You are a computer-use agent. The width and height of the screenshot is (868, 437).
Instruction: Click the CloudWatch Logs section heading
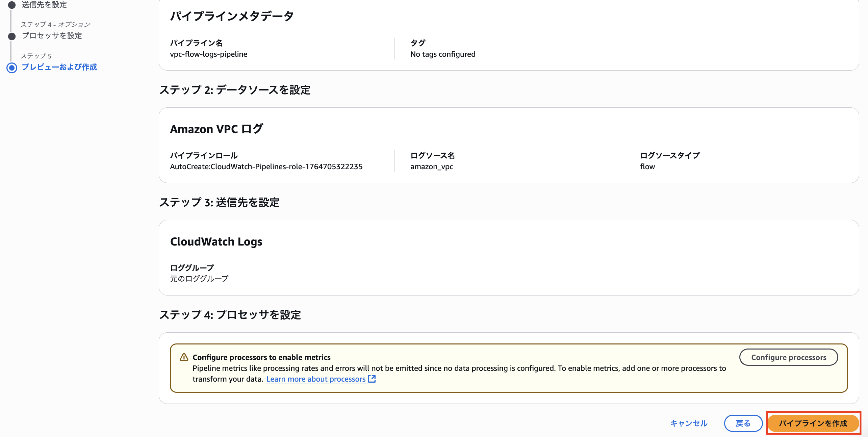click(216, 241)
